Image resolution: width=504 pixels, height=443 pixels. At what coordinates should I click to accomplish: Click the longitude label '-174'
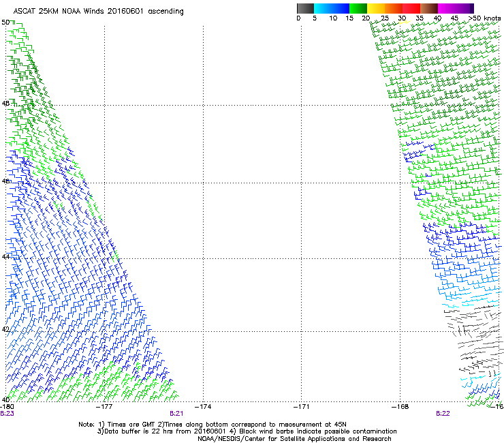point(203,407)
